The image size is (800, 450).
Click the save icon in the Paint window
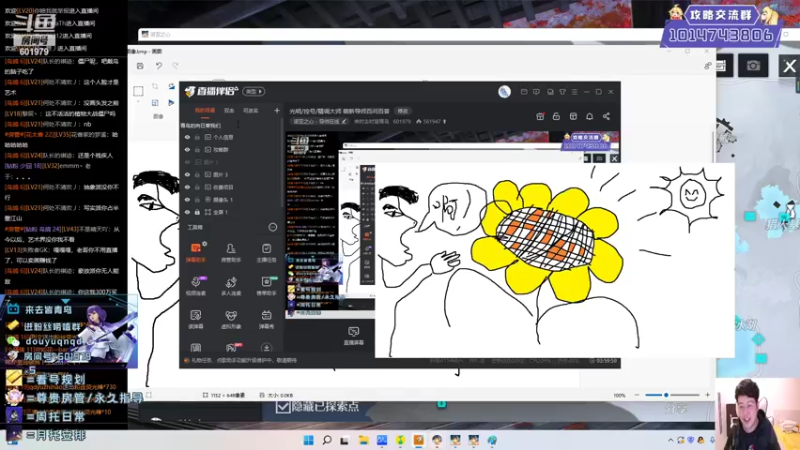[x=140, y=66]
